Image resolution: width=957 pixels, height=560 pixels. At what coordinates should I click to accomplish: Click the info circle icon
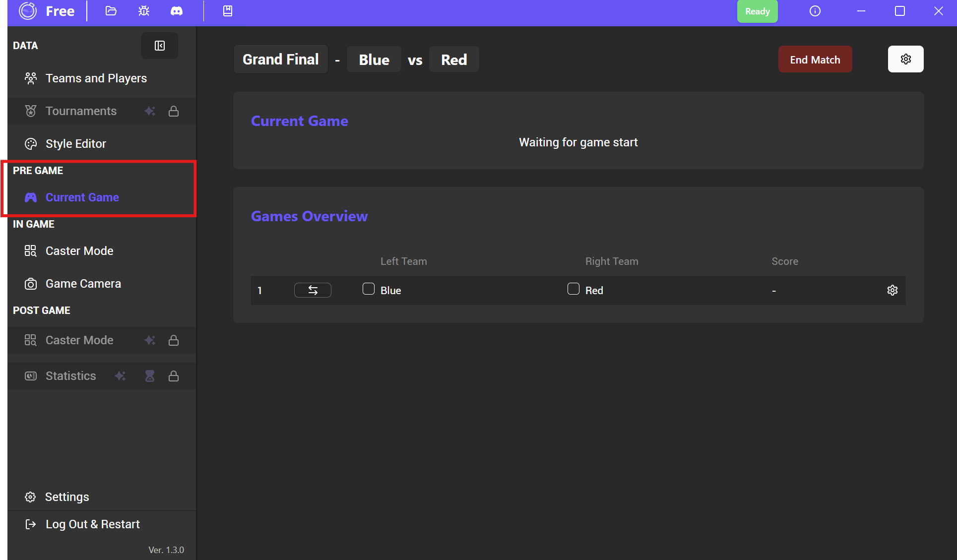815,11
